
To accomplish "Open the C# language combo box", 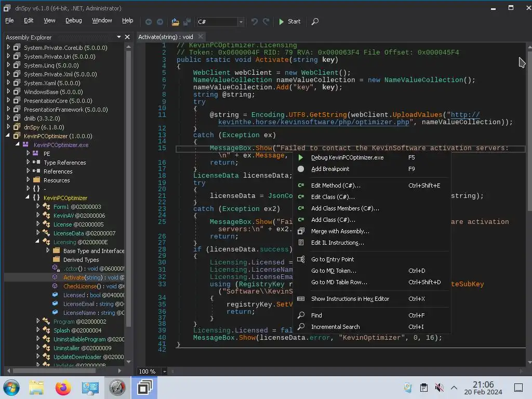I will coord(220,22).
